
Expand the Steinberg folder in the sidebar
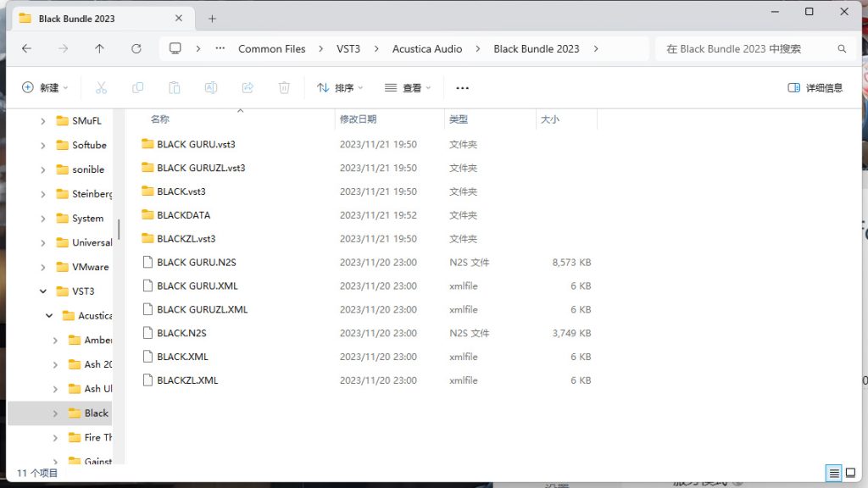[43, 194]
